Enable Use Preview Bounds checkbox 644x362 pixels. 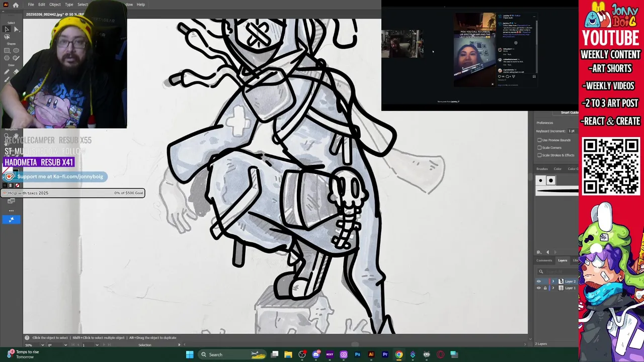click(539, 140)
